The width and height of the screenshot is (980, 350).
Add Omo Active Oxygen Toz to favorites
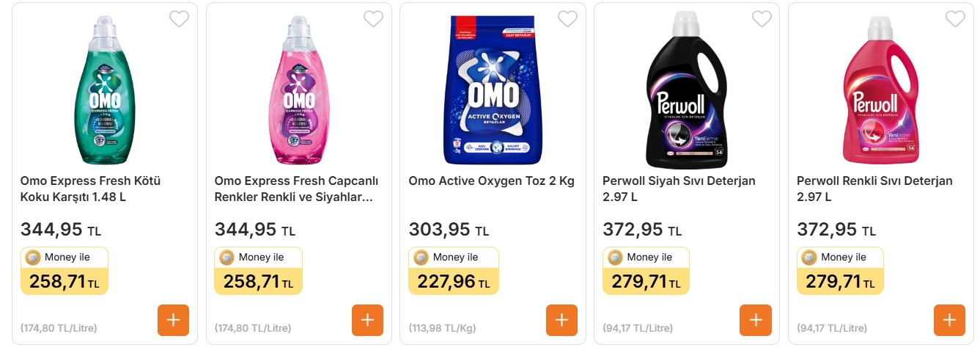coord(567,19)
